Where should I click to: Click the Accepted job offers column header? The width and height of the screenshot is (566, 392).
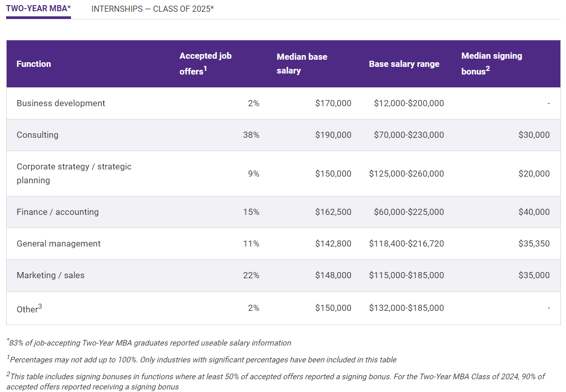click(205, 63)
